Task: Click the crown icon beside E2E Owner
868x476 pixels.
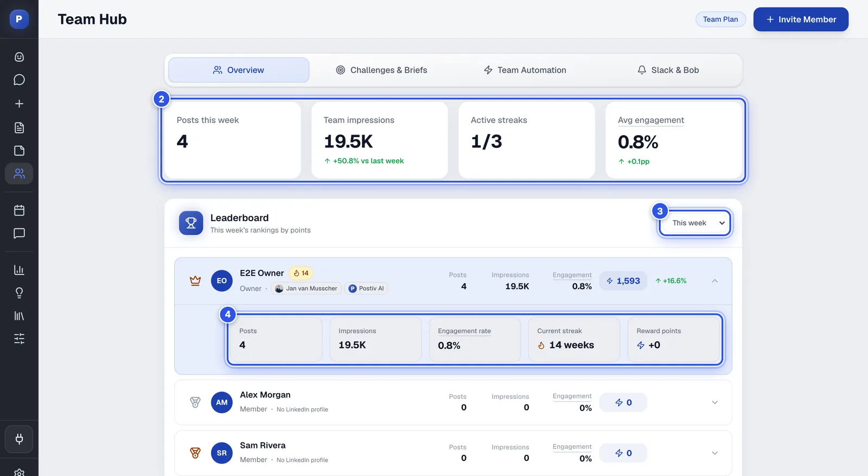Action: pyautogui.click(x=195, y=281)
